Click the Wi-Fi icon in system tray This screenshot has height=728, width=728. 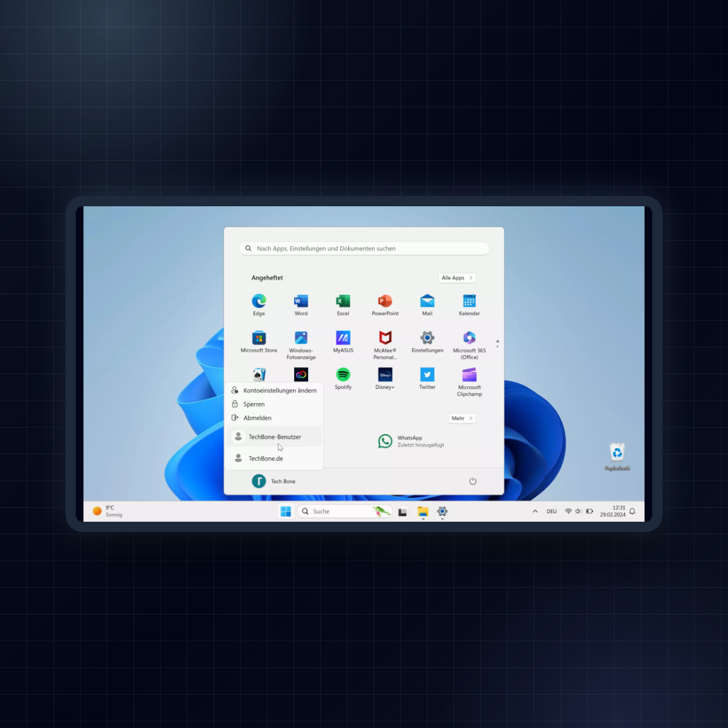pyautogui.click(x=568, y=511)
